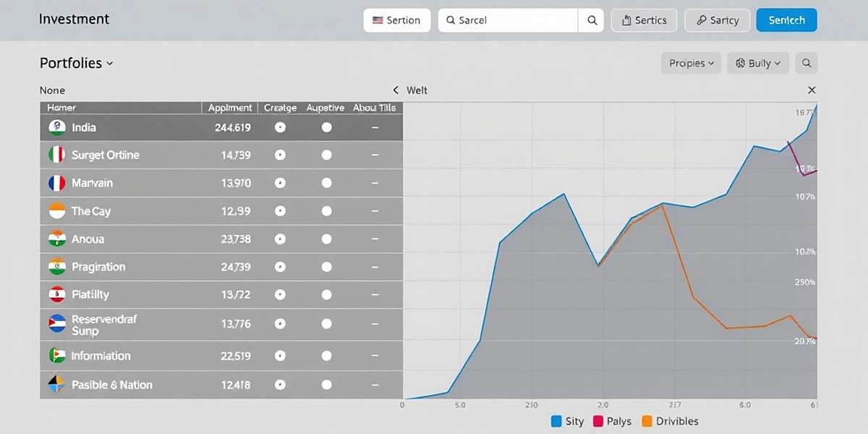This screenshot has height=434, width=868.
Task: Click the Sertics button
Action: pyautogui.click(x=644, y=20)
